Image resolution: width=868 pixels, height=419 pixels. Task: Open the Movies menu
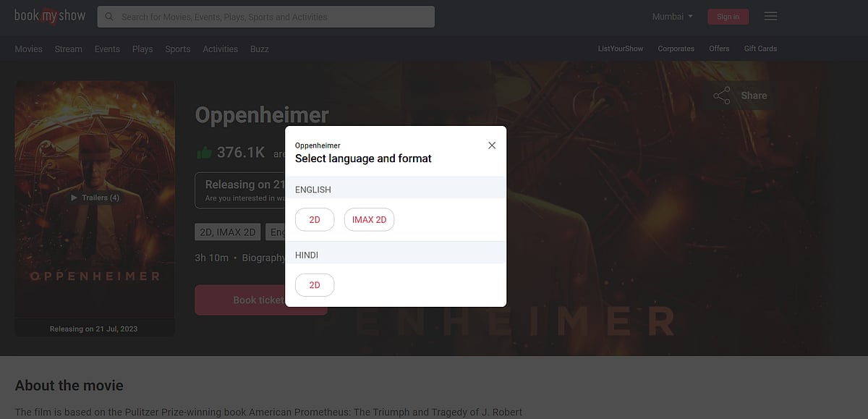(x=29, y=49)
